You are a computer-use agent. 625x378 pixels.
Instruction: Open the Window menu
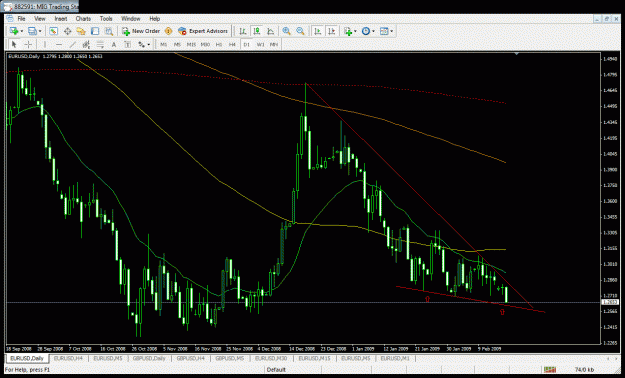pos(131,19)
